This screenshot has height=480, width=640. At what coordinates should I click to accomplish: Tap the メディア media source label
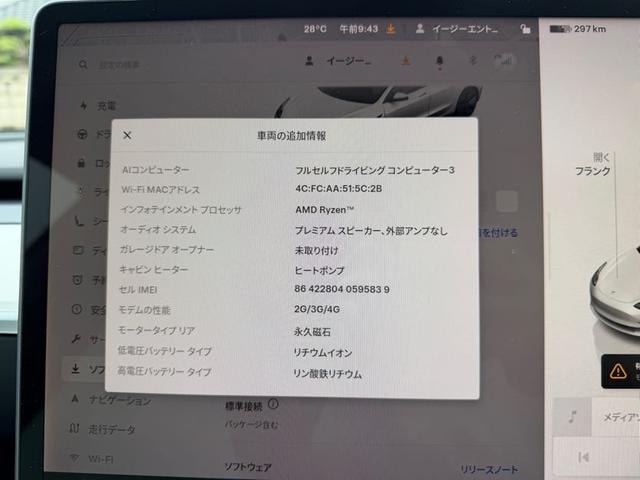621,417
